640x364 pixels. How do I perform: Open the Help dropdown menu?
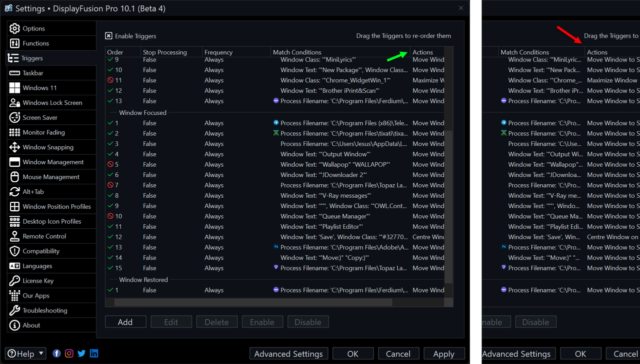(x=25, y=354)
